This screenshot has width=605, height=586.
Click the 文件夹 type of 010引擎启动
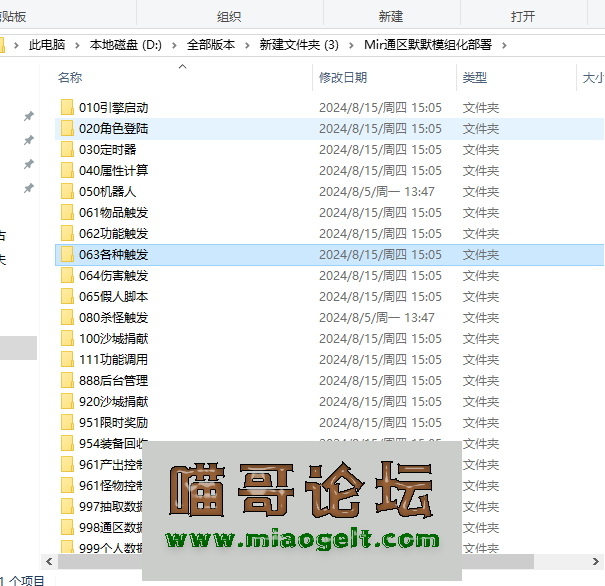pyautogui.click(x=481, y=108)
